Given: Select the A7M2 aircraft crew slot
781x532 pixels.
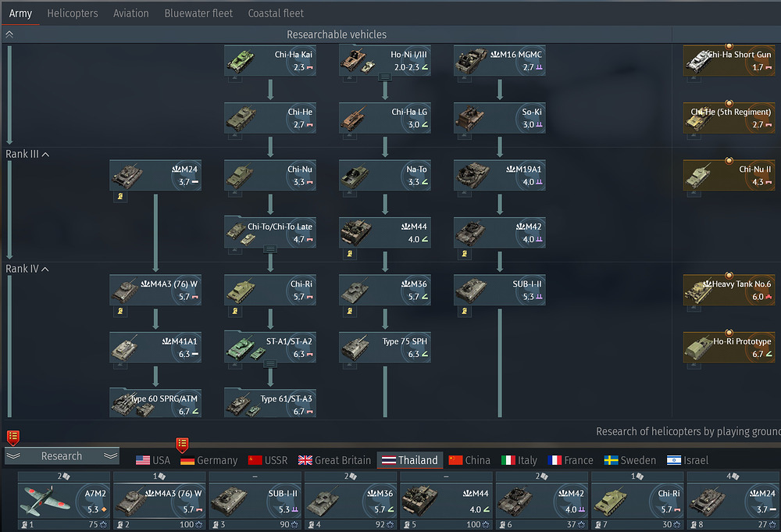Looking at the screenshot, I should tap(64, 498).
